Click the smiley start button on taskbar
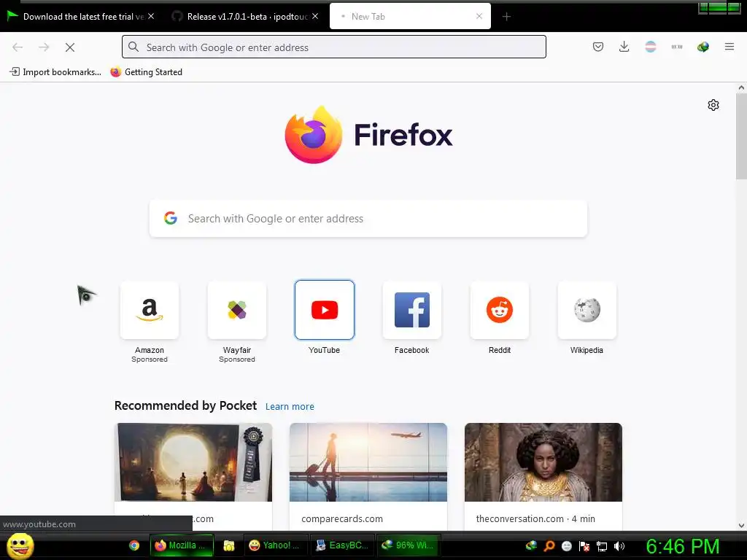The height and width of the screenshot is (560, 747). tap(20, 545)
